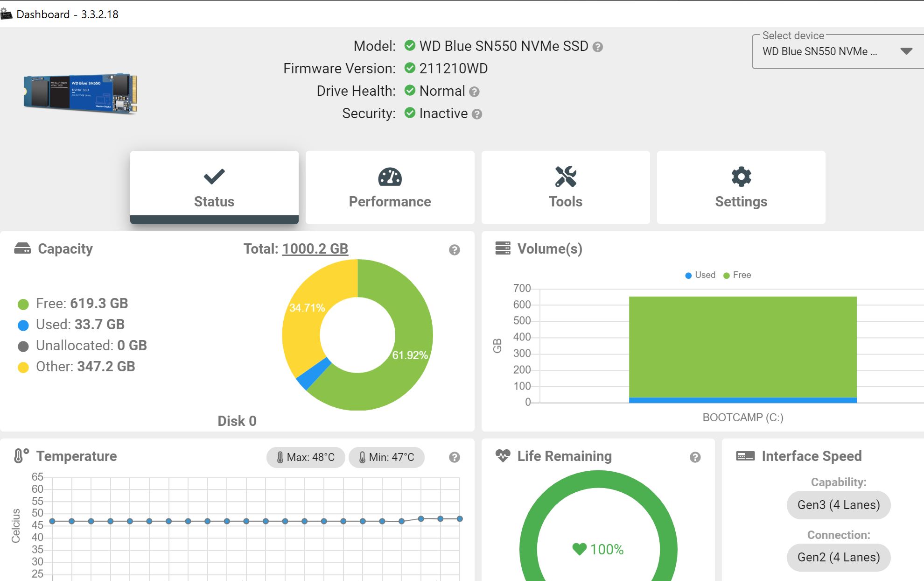Viewport: 924px width, 581px height.
Task: Click the Total 1000.2 GB link
Action: (x=315, y=248)
